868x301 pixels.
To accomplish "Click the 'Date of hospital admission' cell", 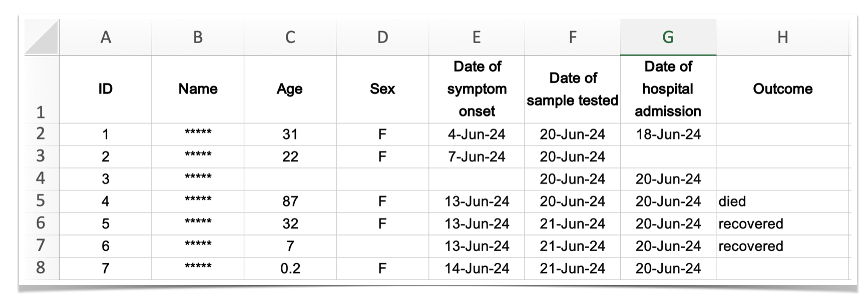I will [668, 89].
